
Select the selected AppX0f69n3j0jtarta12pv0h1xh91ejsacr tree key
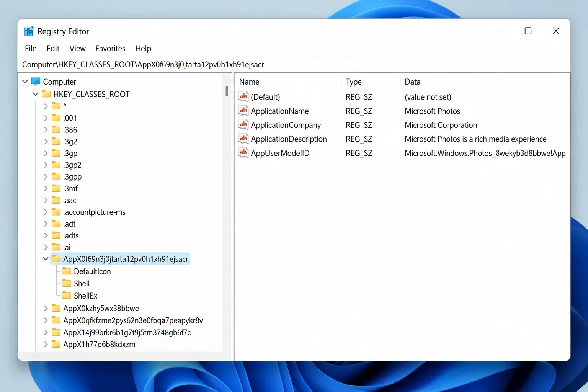point(120,259)
